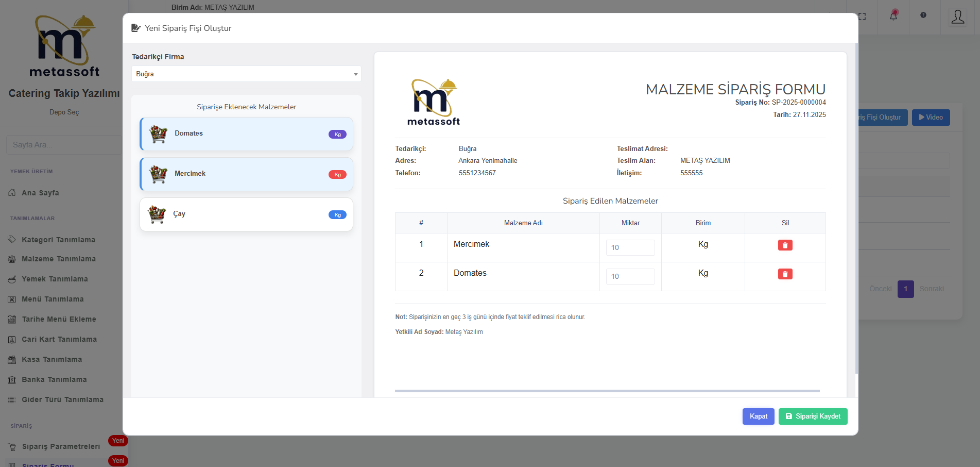Edit the Domates quantity field
The width and height of the screenshot is (980, 467).
tap(630, 276)
